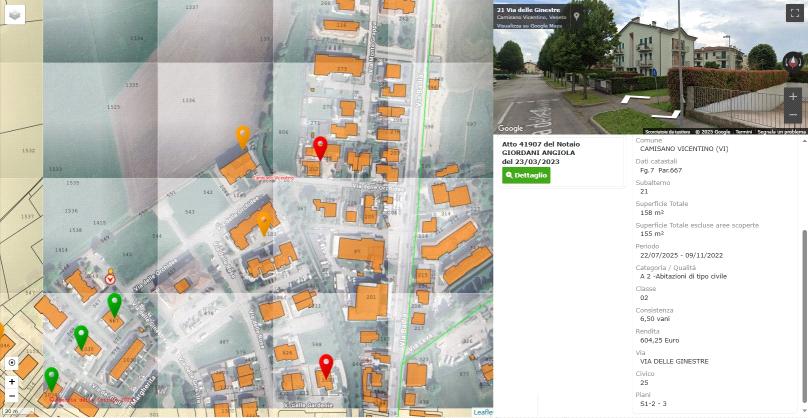Viewport: 808px width, 418px height.
Task: Select the topmost orange map marker
Action: click(x=243, y=135)
